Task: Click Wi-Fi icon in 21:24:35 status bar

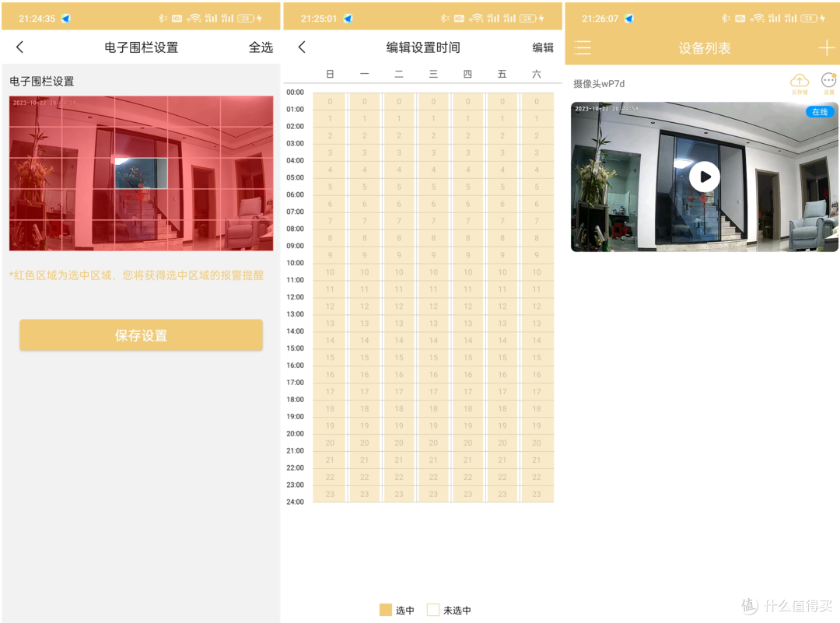Action: [194, 18]
